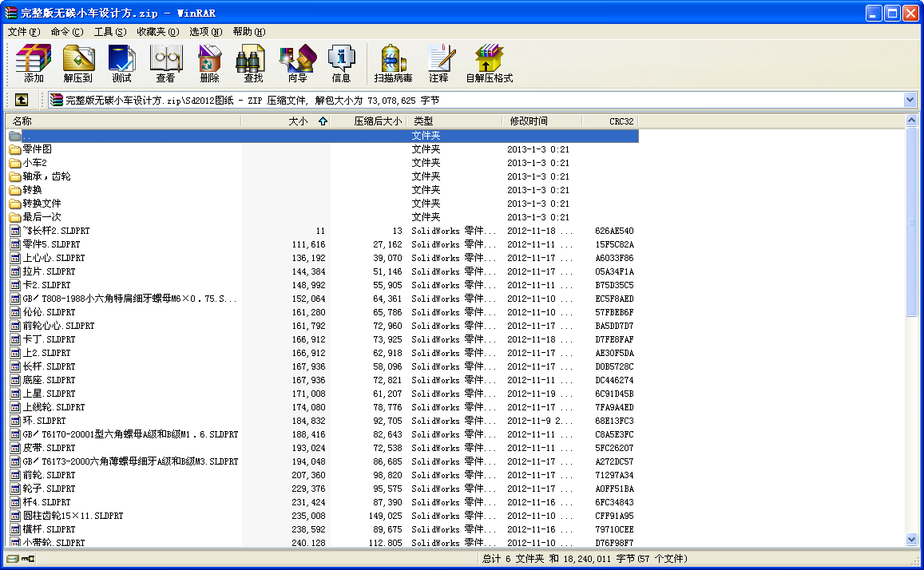The image size is (924, 570).
Task: Sort files by CRC32 column header
Action: [610, 121]
